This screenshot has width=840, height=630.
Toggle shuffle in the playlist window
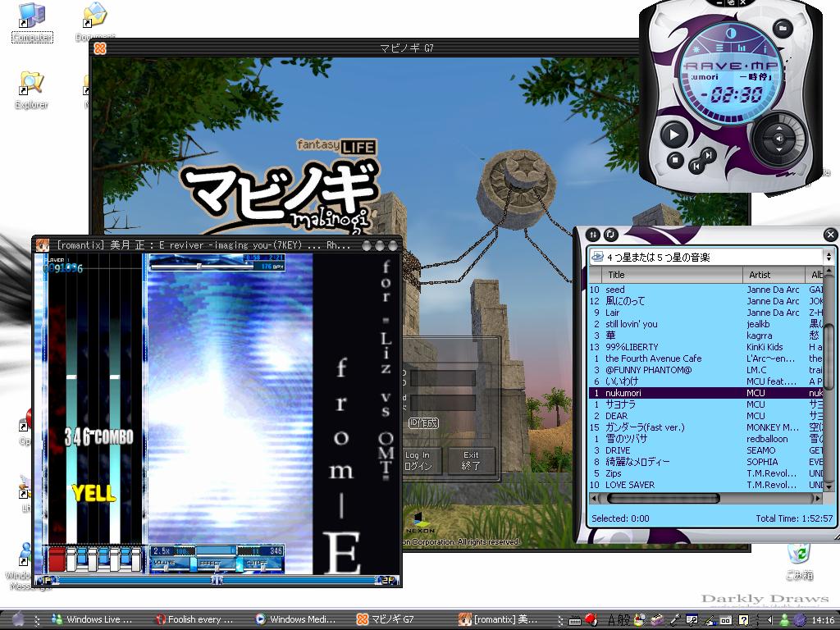593,235
